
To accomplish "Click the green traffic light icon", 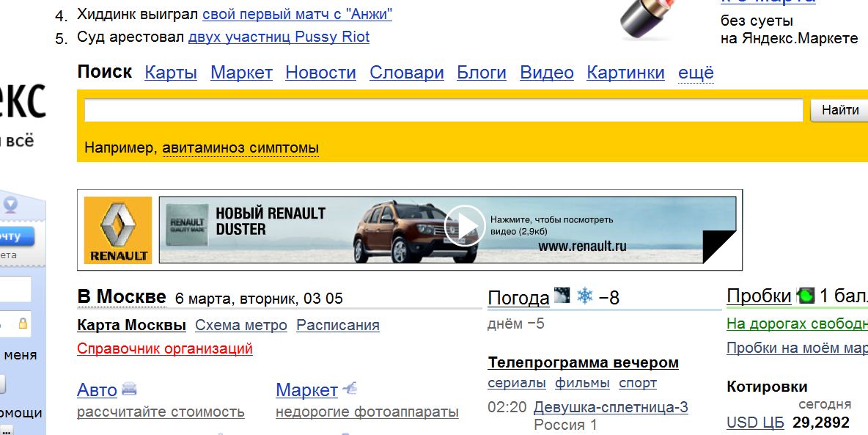I will pos(806,296).
